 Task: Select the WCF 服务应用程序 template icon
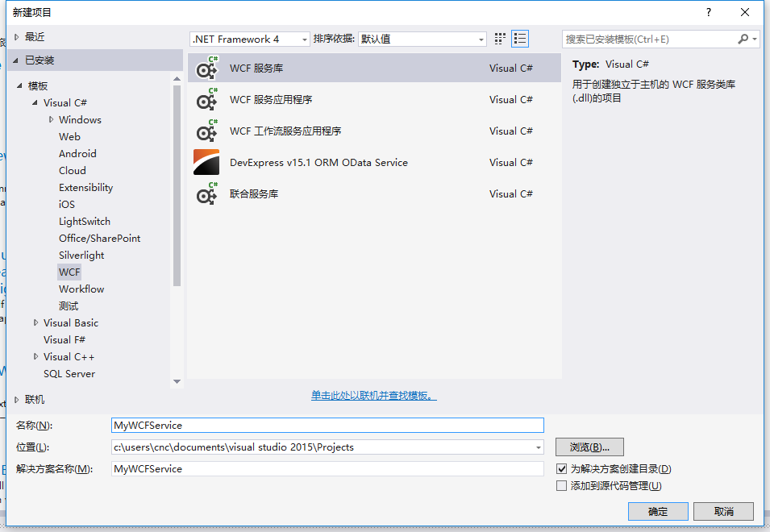pyautogui.click(x=206, y=100)
